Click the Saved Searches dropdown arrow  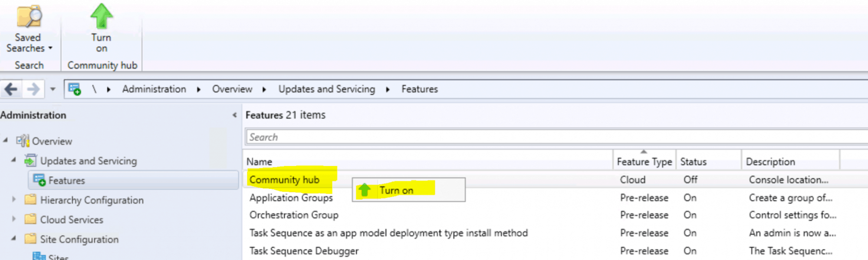(x=50, y=48)
